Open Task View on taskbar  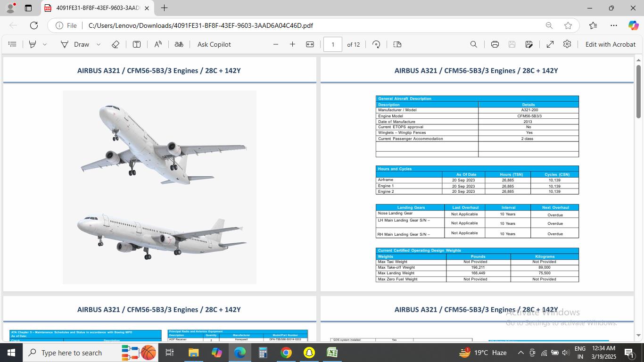tap(169, 353)
